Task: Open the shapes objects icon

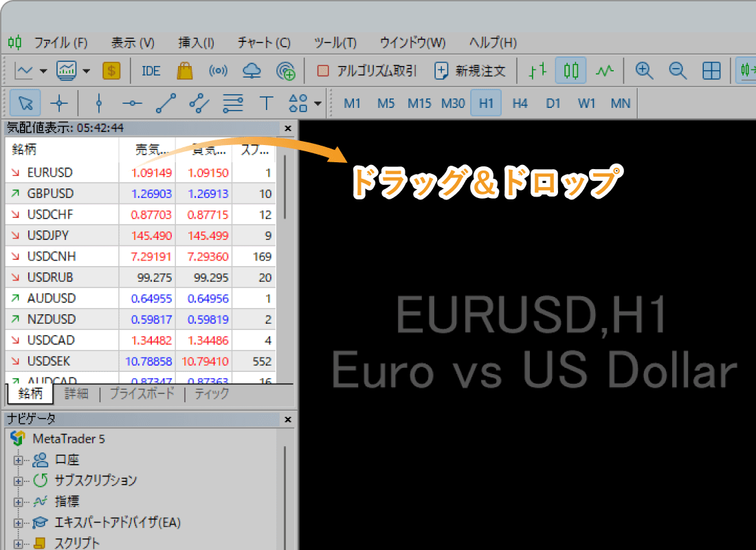Action: (x=298, y=102)
